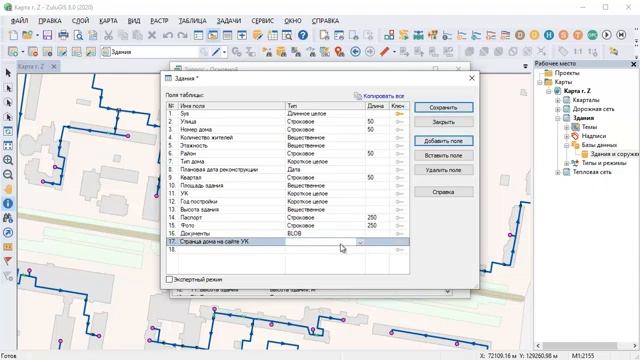Select the Надписи item in workspace tree
The image size is (640, 360).
tap(593, 136)
